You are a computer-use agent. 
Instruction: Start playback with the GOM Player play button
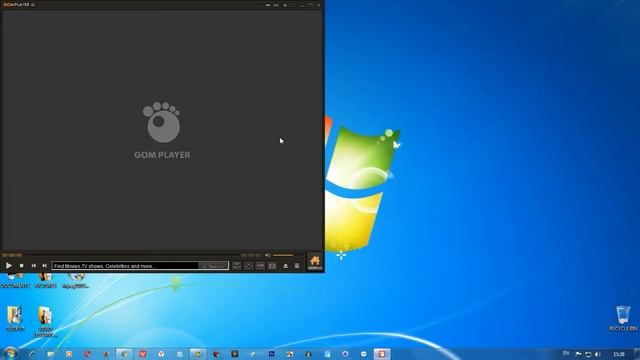click(9, 266)
